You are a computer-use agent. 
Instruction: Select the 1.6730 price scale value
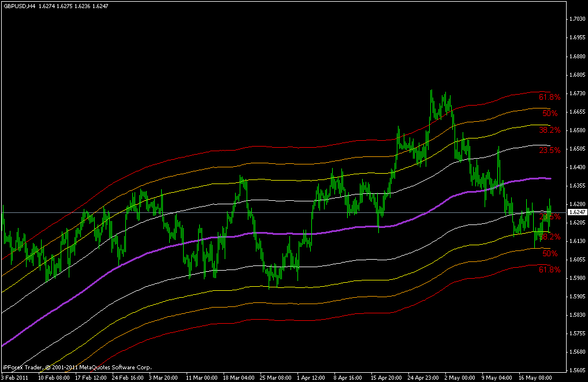(577, 93)
